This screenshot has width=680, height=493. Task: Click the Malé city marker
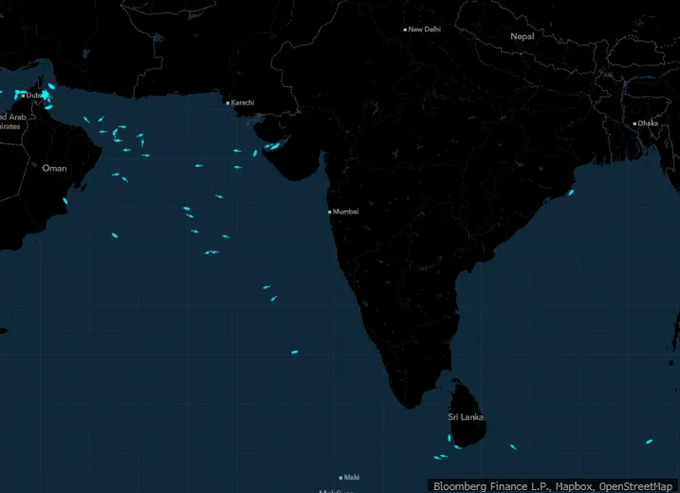point(341,478)
